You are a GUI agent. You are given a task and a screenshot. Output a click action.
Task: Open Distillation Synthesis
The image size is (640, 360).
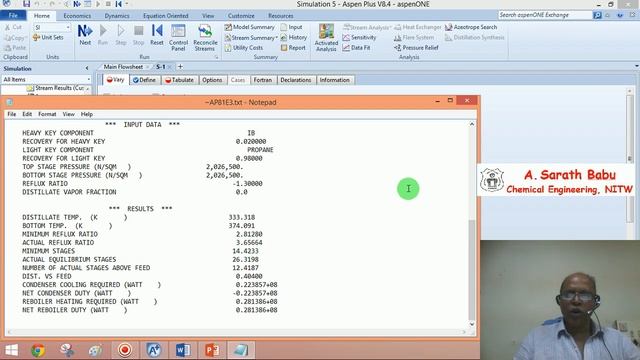(x=475, y=37)
